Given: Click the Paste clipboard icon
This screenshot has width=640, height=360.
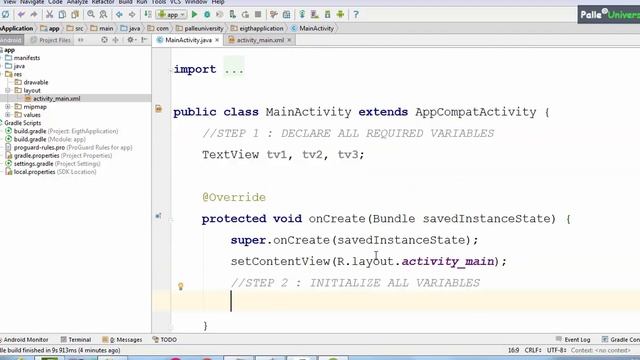Looking at the screenshot, I should [x=75, y=15].
